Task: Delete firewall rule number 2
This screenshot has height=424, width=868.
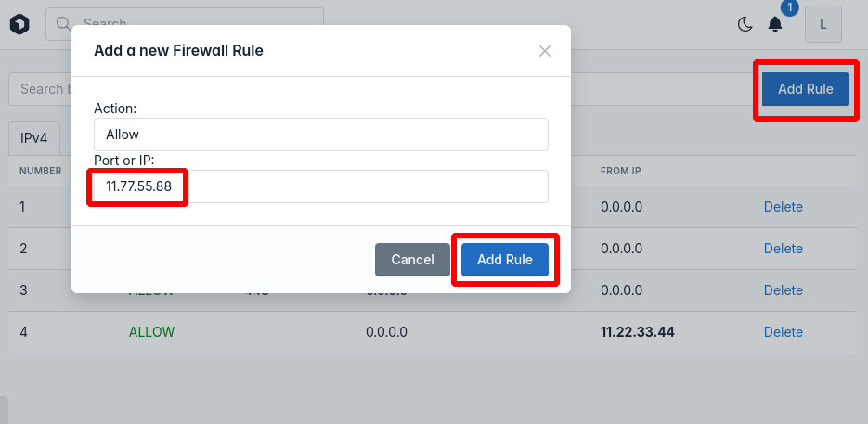Action: pos(784,249)
